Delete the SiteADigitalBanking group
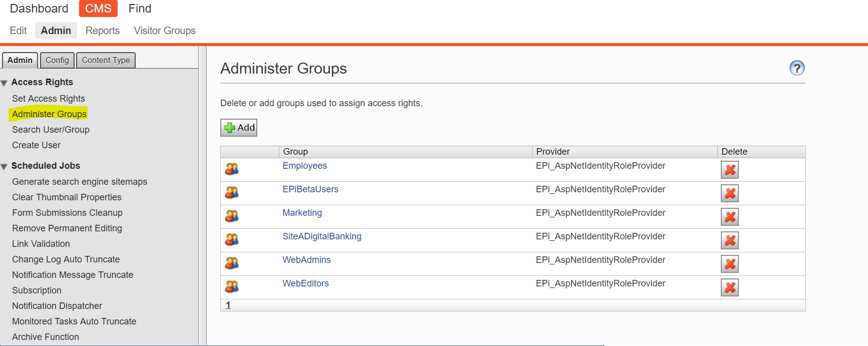Image resolution: width=868 pixels, height=346 pixels. click(729, 240)
